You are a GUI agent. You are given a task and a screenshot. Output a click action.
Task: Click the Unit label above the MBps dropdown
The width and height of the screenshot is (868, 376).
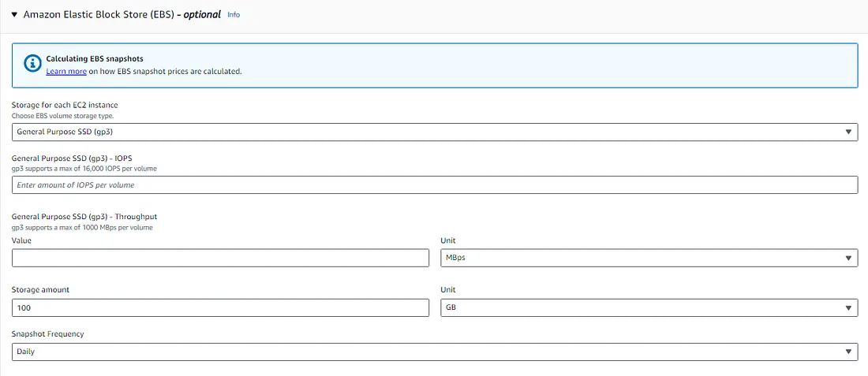pos(447,240)
